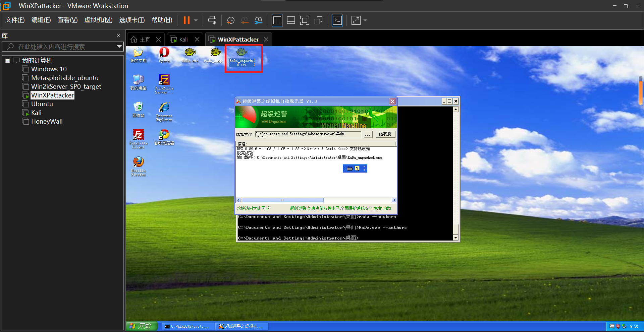Select the 我的文档 desktop icon

tap(138, 55)
